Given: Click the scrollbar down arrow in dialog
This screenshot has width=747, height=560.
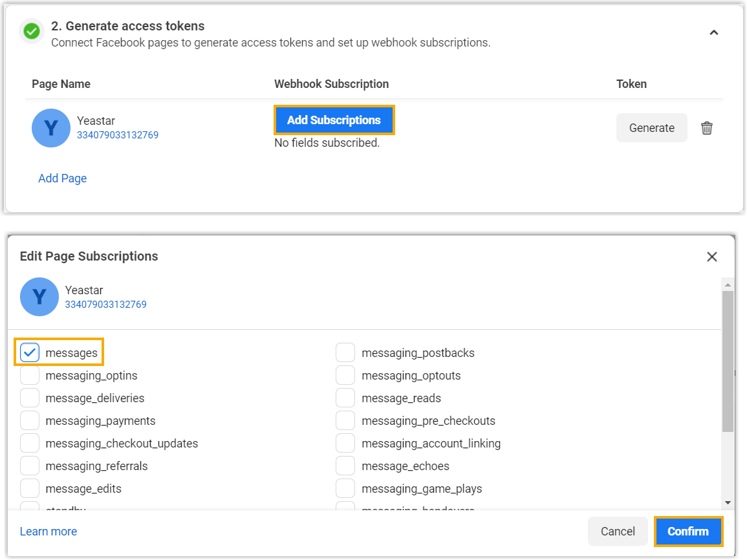Looking at the screenshot, I should 728,502.
